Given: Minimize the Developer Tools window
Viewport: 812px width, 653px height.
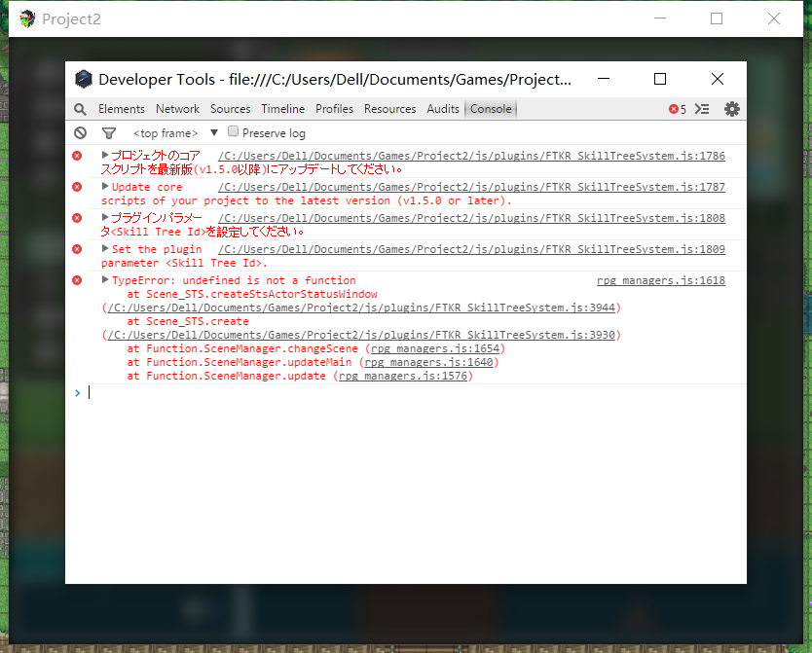Looking at the screenshot, I should click(x=604, y=79).
